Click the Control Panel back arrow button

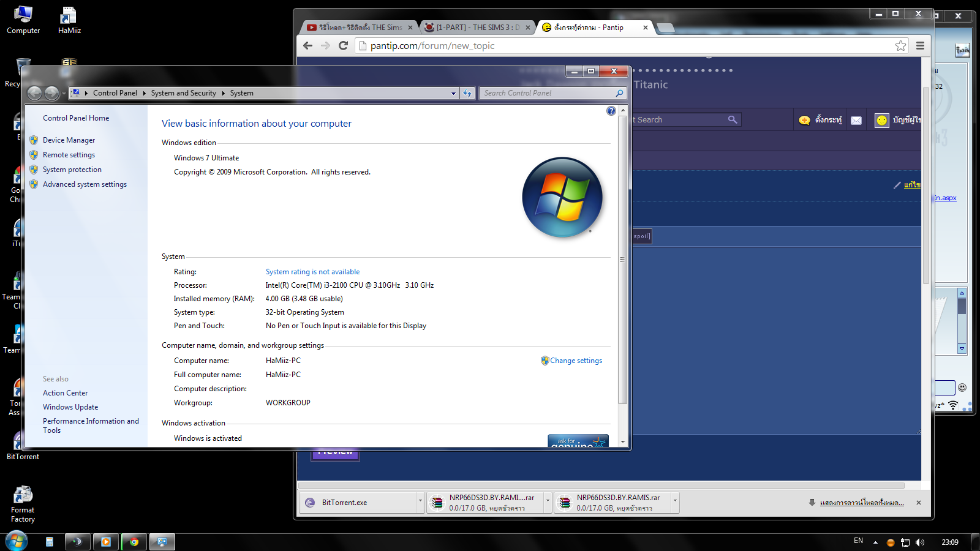35,93
